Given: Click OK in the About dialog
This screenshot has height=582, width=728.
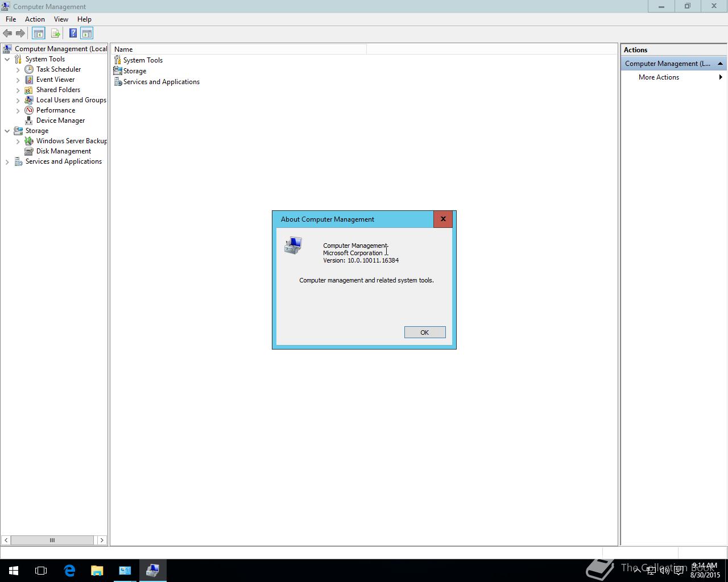Looking at the screenshot, I should (x=425, y=332).
